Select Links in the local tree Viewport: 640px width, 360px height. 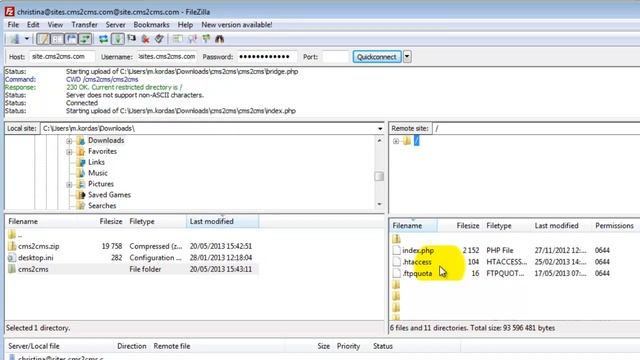[96, 162]
